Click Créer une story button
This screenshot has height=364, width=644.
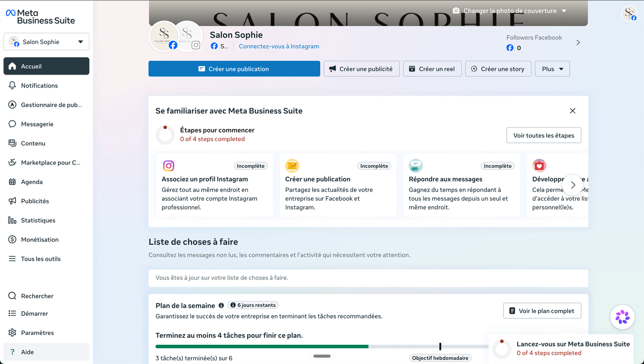click(x=498, y=69)
